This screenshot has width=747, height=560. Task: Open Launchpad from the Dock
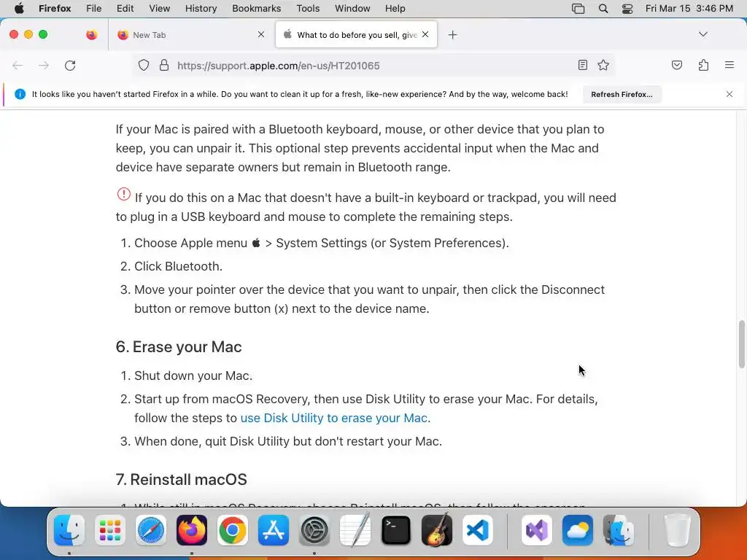click(110, 530)
